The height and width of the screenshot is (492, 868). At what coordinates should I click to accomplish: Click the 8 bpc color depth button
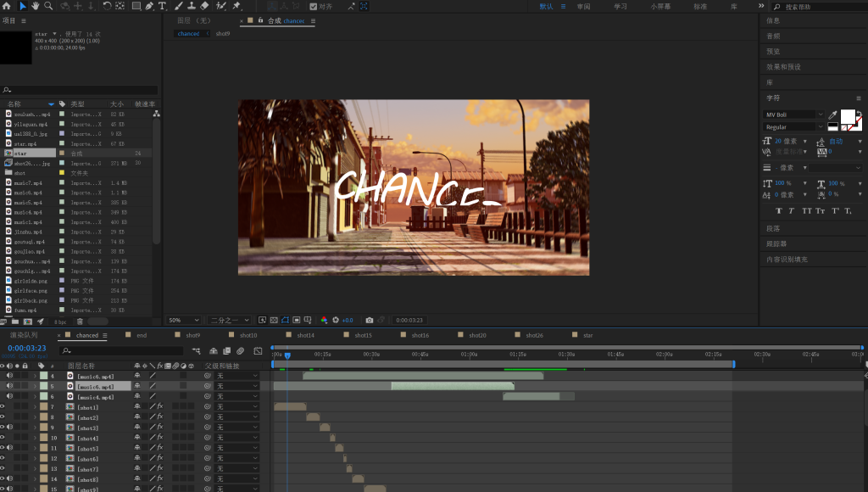pyautogui.click(x=60, y=321)
